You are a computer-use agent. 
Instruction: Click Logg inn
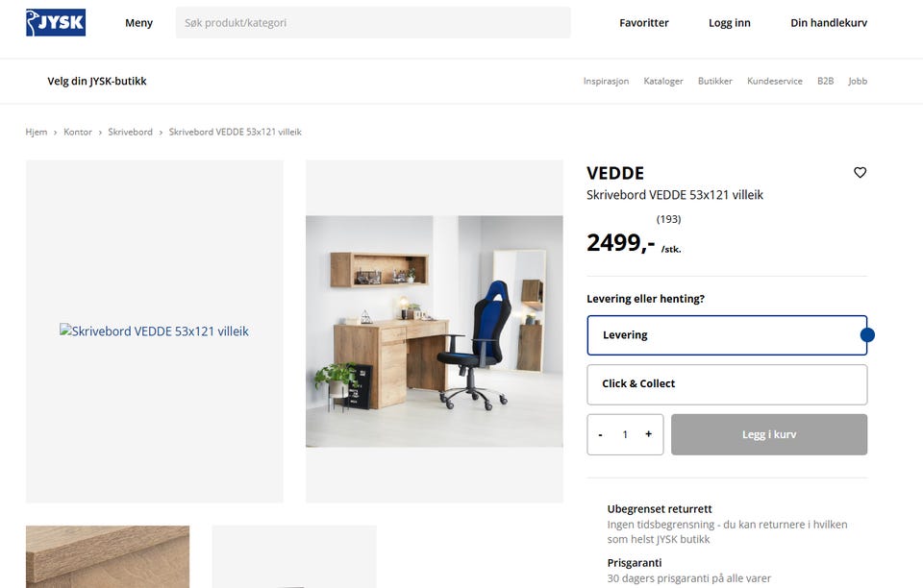click(x=730, y=23)
